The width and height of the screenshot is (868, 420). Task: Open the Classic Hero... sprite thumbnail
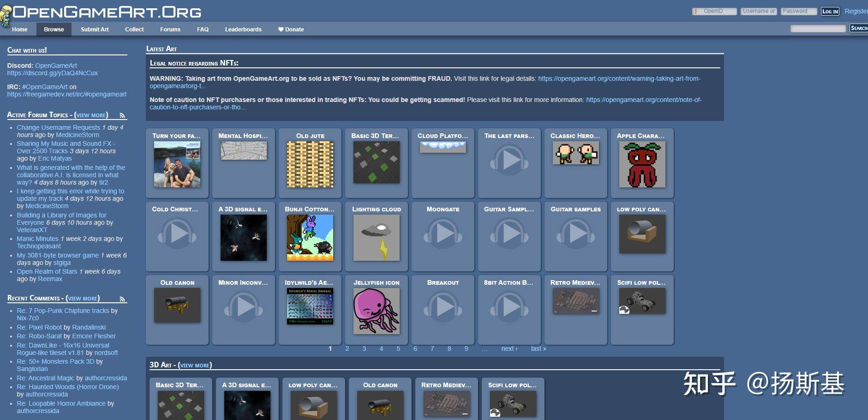click(x=576, y=153)
